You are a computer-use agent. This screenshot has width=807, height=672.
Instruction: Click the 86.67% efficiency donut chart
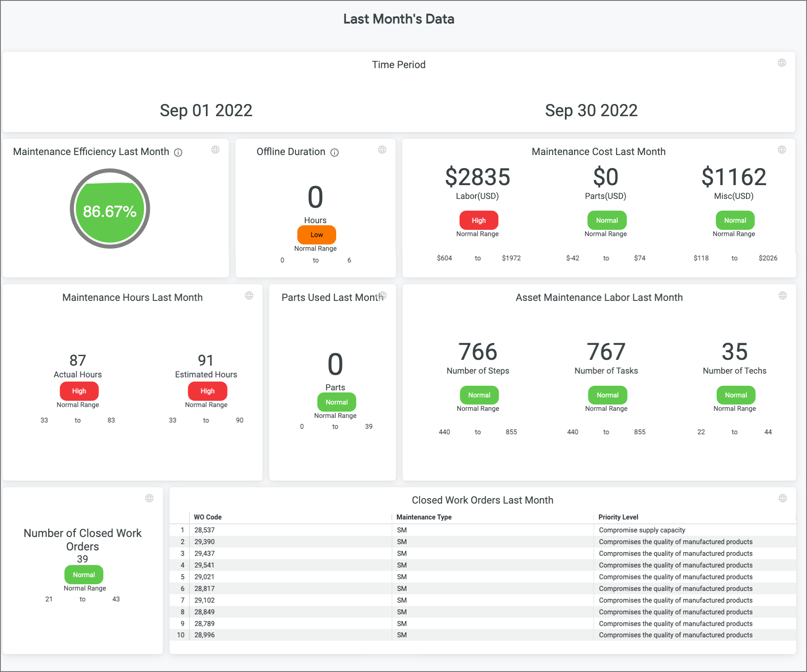[110, 208]
